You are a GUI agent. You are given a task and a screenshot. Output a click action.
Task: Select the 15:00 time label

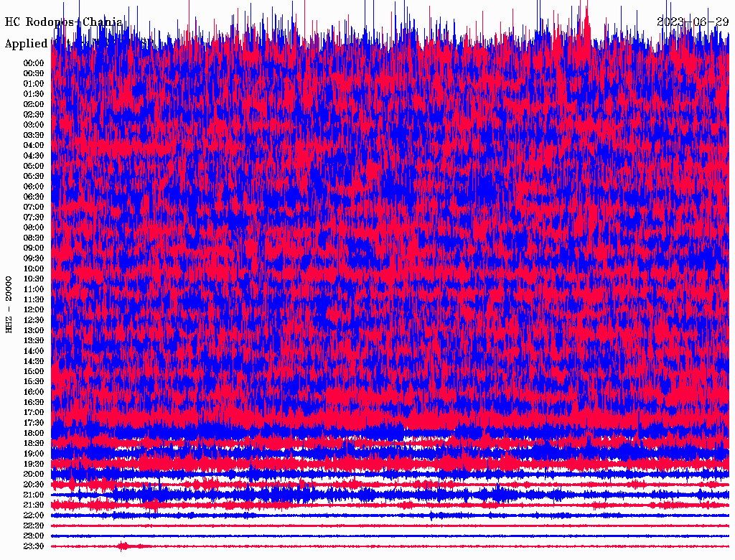34,371
